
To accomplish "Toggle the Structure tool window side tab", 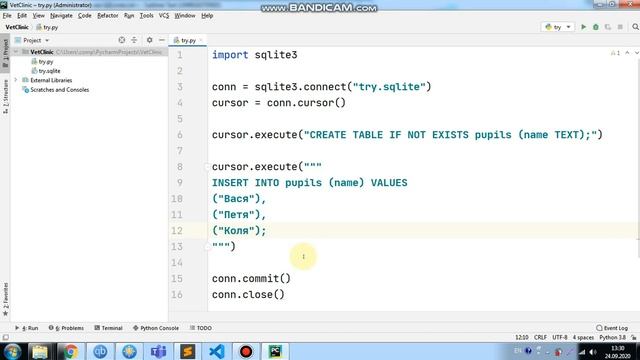I will point(5,96).
